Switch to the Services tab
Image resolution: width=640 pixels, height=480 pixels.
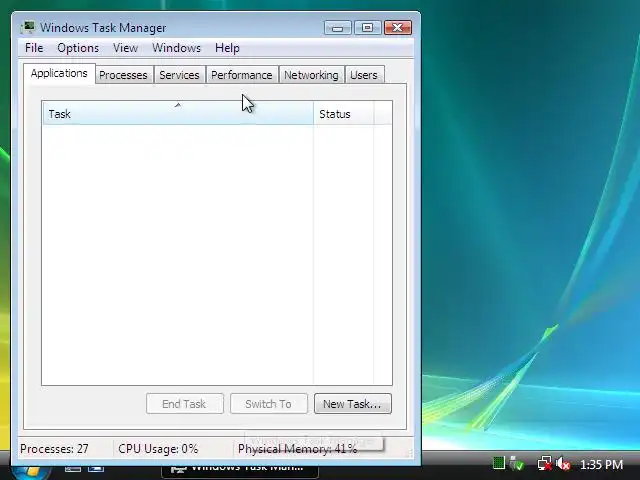click(x=179, y=75)
